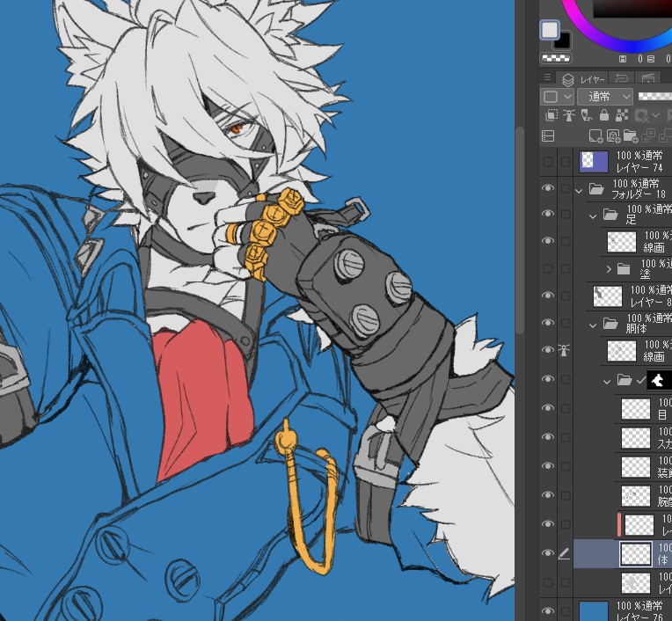Select the 胴体 folder name
Image resolution: width=672 pixels, height=621 pixels.
[x=636, y=329]
